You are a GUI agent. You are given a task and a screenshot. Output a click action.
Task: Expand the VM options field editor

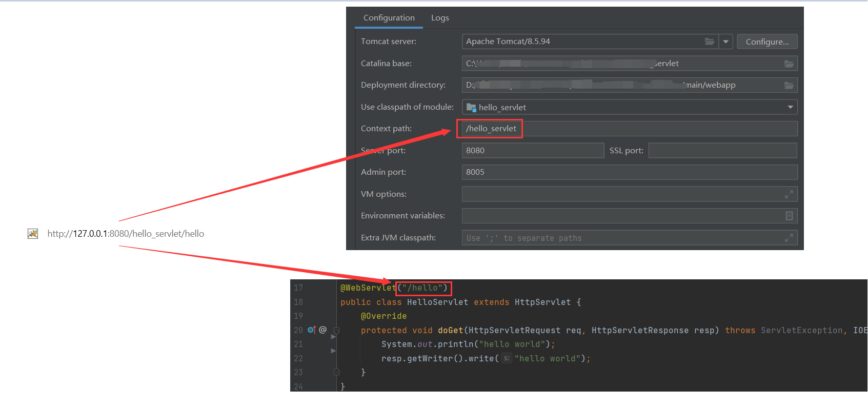(789, 194)
